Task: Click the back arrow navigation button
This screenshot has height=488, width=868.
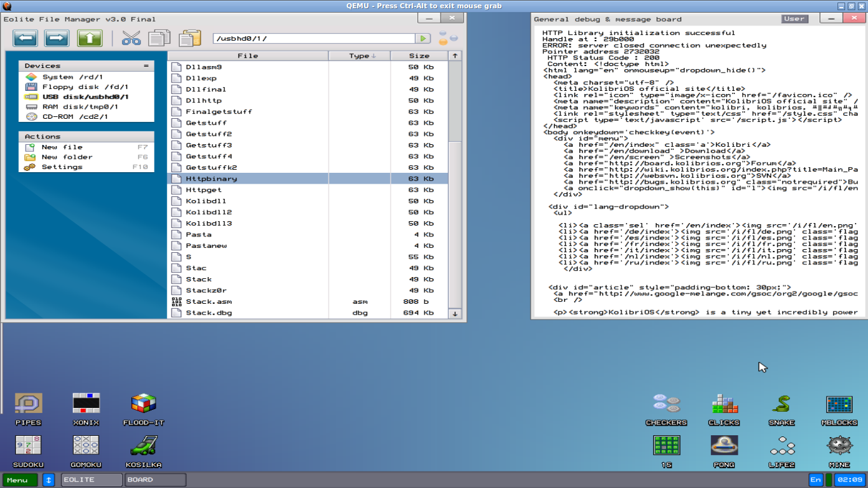Action: click(26, 39)
